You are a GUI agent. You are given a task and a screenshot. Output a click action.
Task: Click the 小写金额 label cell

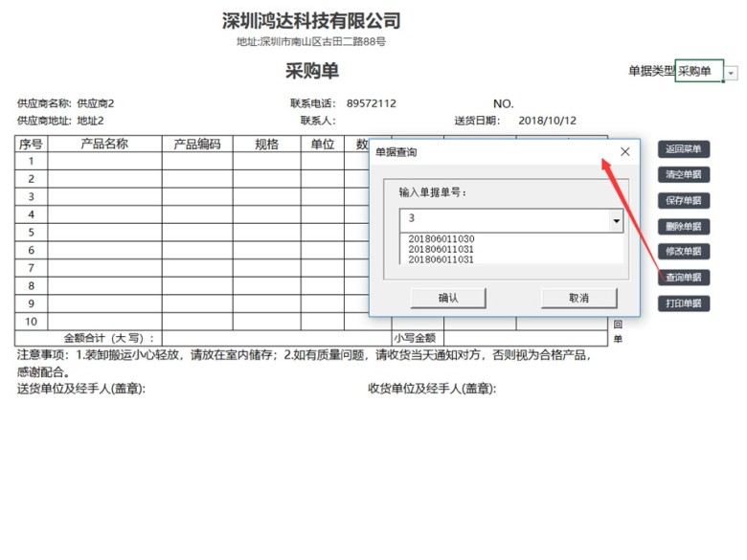[x=418, y=338]
